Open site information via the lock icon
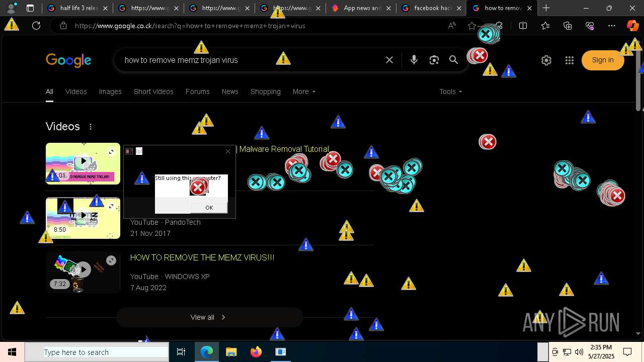Screen dimensions: 644x362 click(x=63, y=26)
